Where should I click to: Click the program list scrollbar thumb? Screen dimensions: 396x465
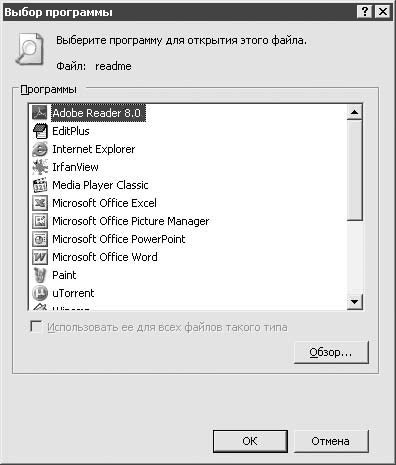click(x=354, y=170)
